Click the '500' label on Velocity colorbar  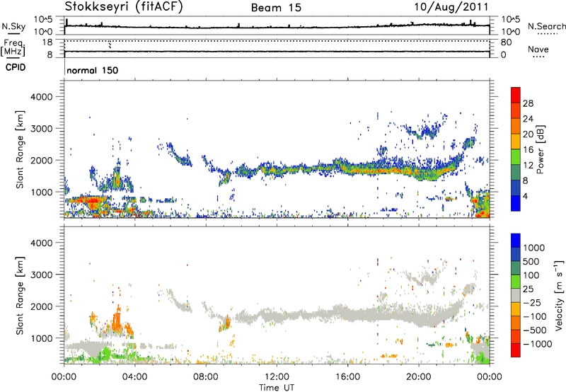point(531,262)
